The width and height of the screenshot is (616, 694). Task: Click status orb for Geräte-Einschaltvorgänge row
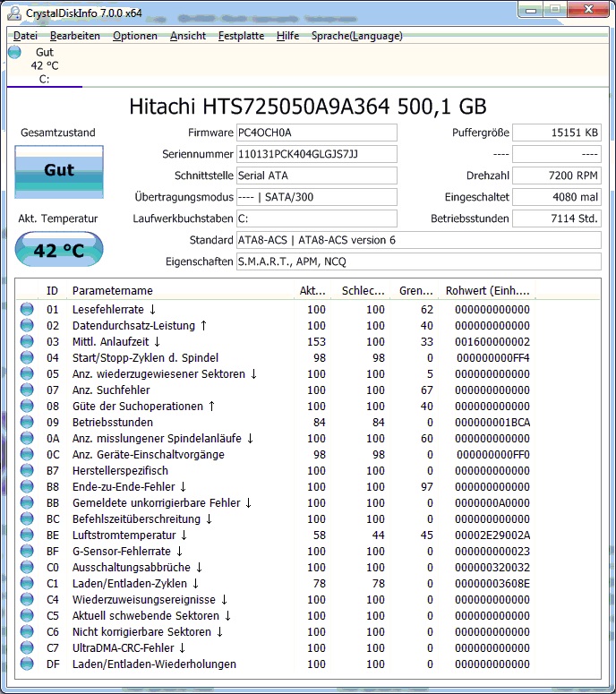tap(27, 454)
